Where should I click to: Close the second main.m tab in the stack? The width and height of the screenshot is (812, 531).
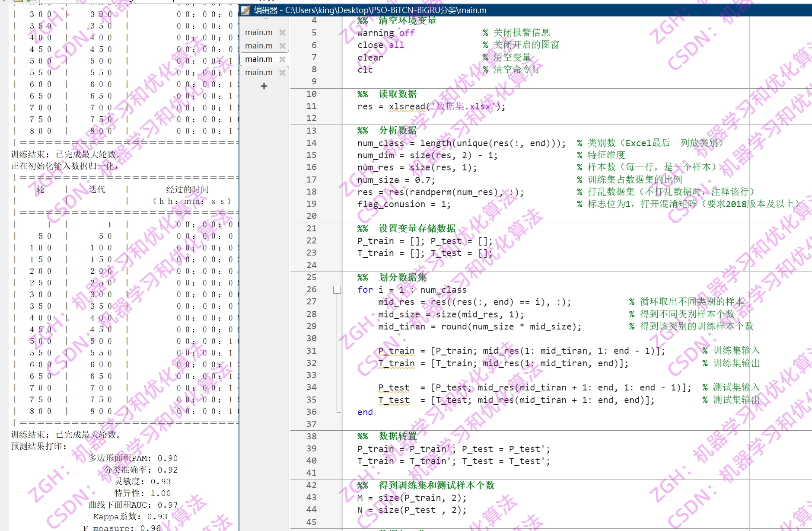pyautogui.click(x=283, y=45)
